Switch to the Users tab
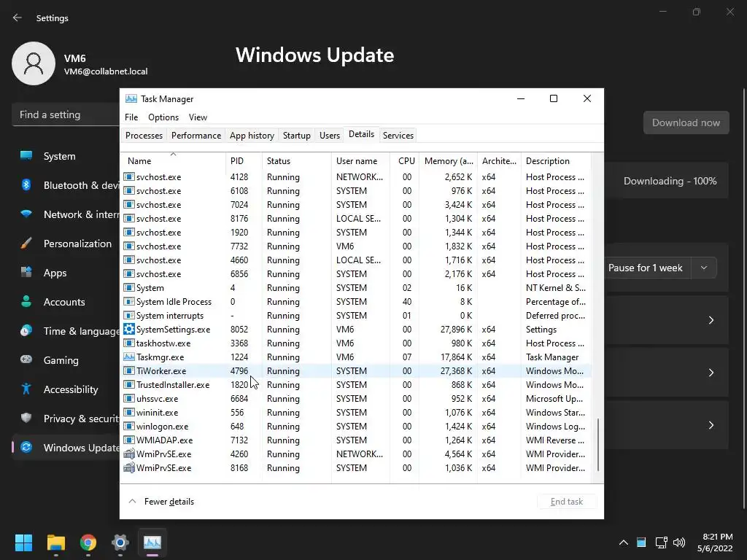The width and height of the screenshot is (747, 560). pos(329,135)
